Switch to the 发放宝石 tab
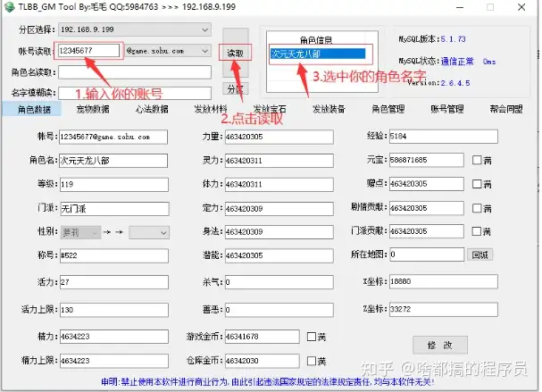 [x=270, y=110]
